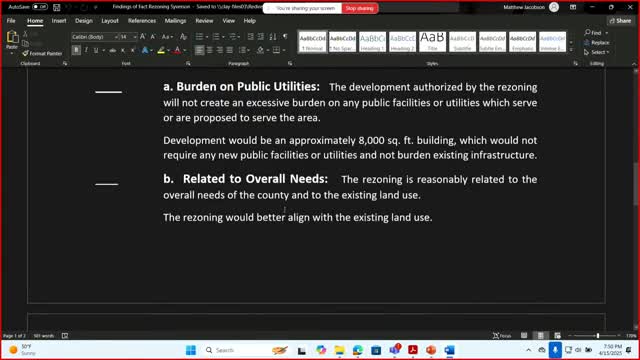Toggle bullet list formatting
Image resolution: width=640 pixels, height=360 pixels.
coord(199,37)
